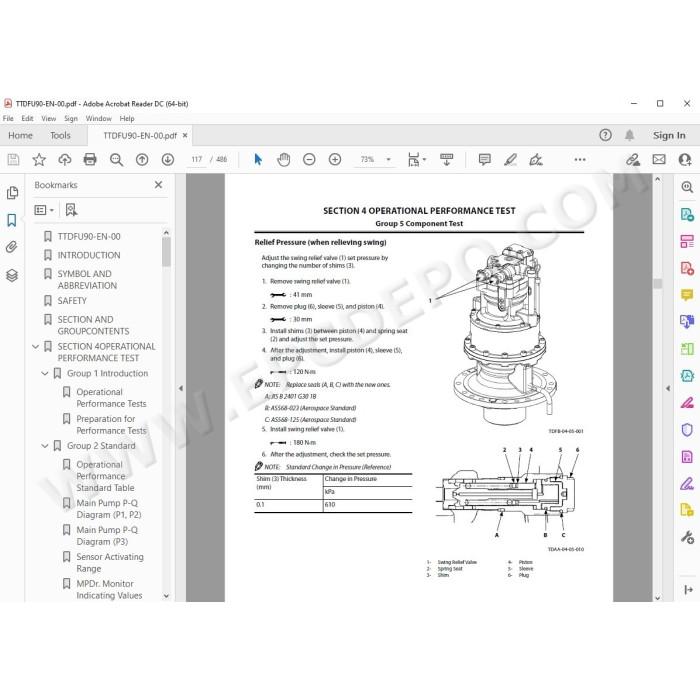The width and height of the screenshot is (700, 700).
Task: Switch to the Home tab
Action: 21,135
